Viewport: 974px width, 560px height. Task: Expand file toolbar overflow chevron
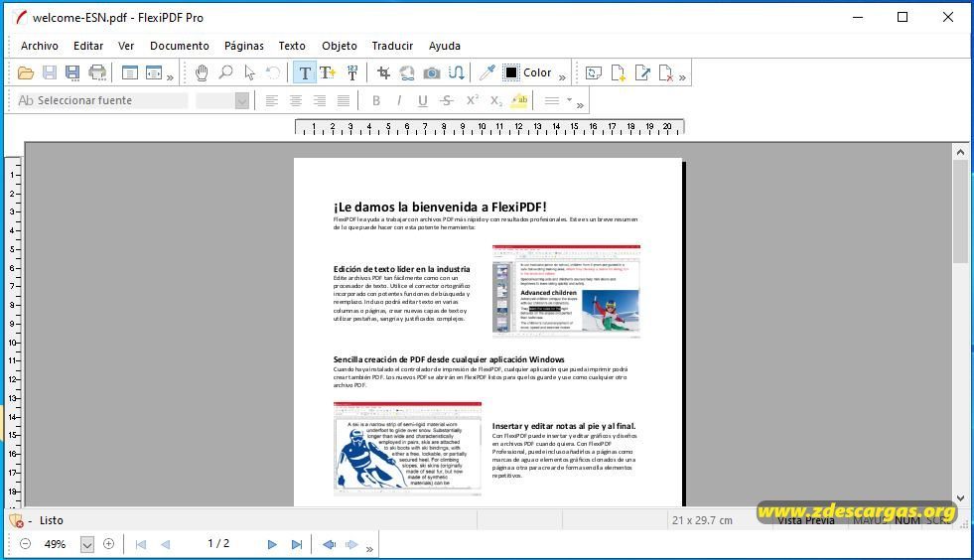[x=170, y=77]
